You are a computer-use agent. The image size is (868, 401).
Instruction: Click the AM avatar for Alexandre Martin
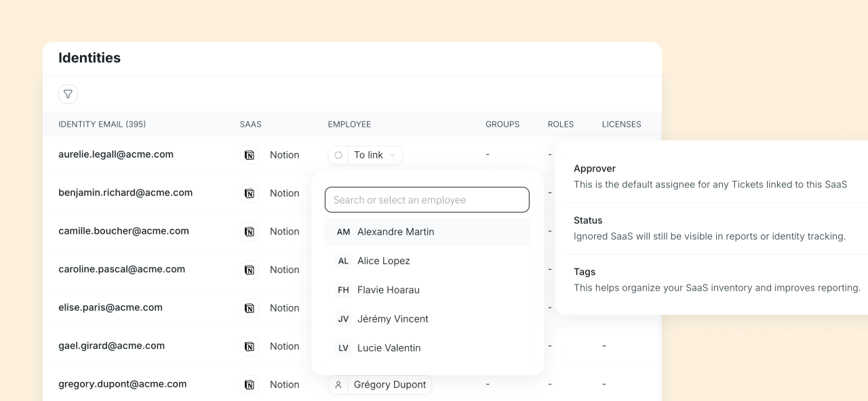343,232
